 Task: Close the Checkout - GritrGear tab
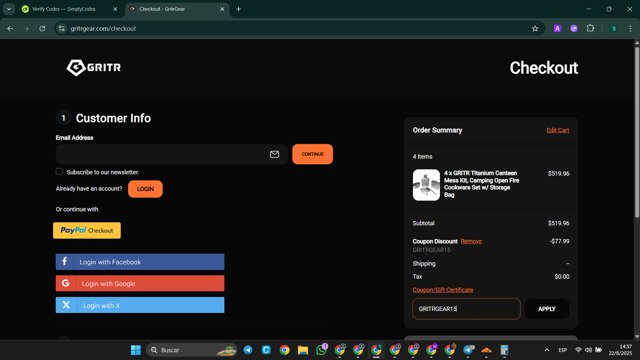[x=222, y=9]
